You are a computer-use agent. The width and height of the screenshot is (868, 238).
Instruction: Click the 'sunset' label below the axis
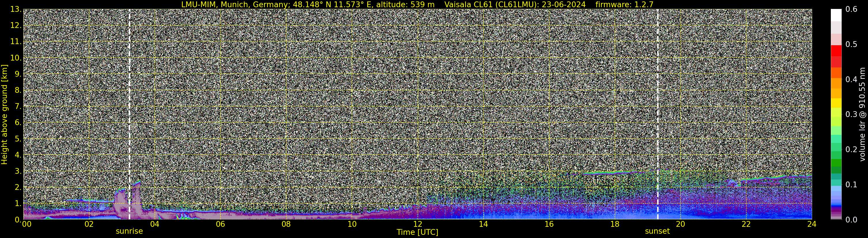coord(657,231)
